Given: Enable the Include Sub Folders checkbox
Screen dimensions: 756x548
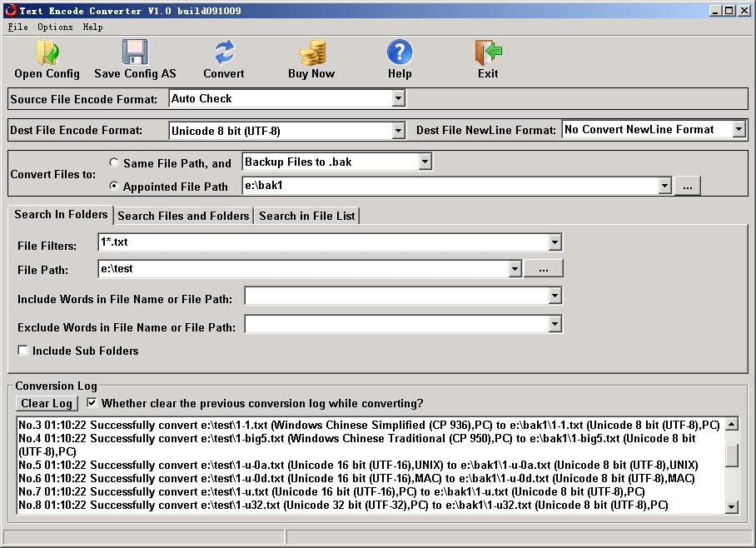Looking at the screenshot, I should (22, 351).
